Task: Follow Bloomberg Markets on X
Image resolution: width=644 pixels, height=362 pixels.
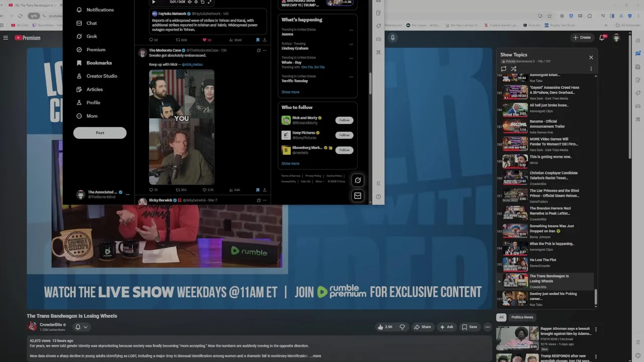Action: [344, 150]
